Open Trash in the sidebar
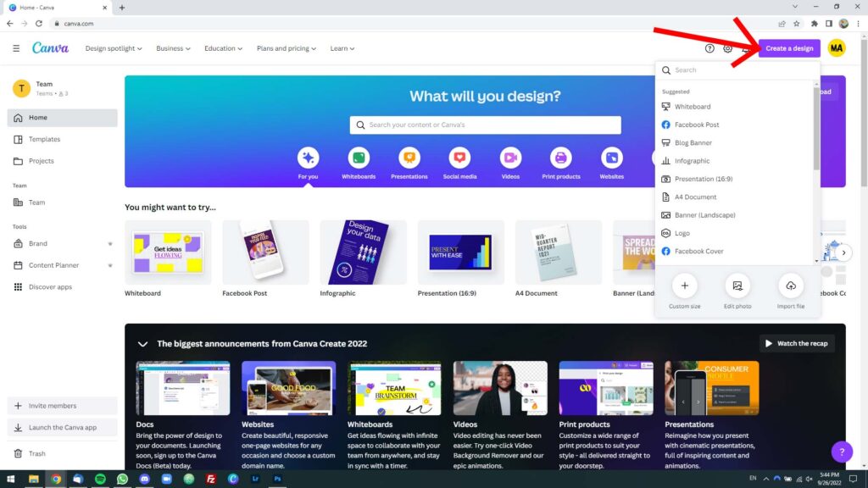Image resolution: width=868 pixels, height=488 pixels. (x=62, y=453)
